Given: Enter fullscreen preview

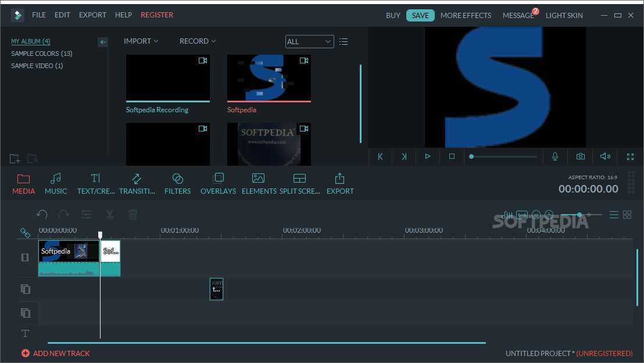Looking at the screenshot, I should point(630,156).
